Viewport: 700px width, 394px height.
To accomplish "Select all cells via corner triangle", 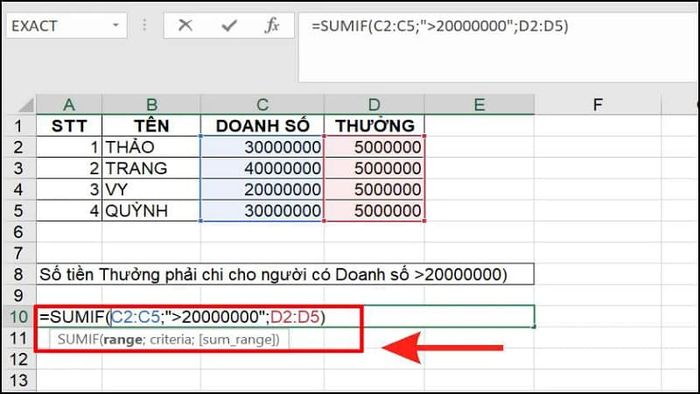I will (x=25, y=105).
